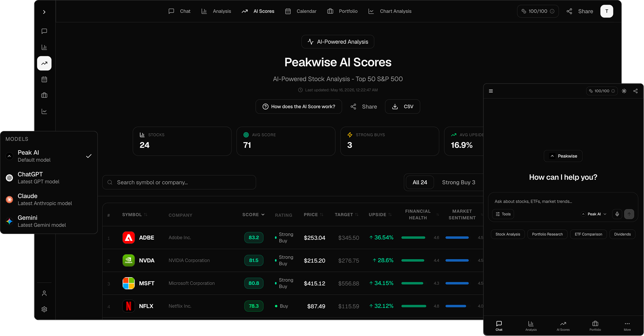
Task: Open Tools menu in chat input
Action: click(x=503, y=214)
